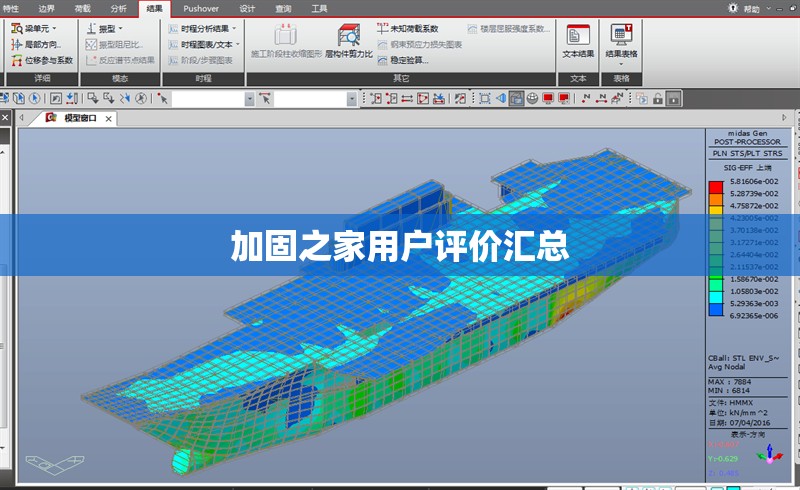This screenshot has height=490, width=800.
Task: Switch to the Pushover ribbon tab
Action: pos(201,8)
